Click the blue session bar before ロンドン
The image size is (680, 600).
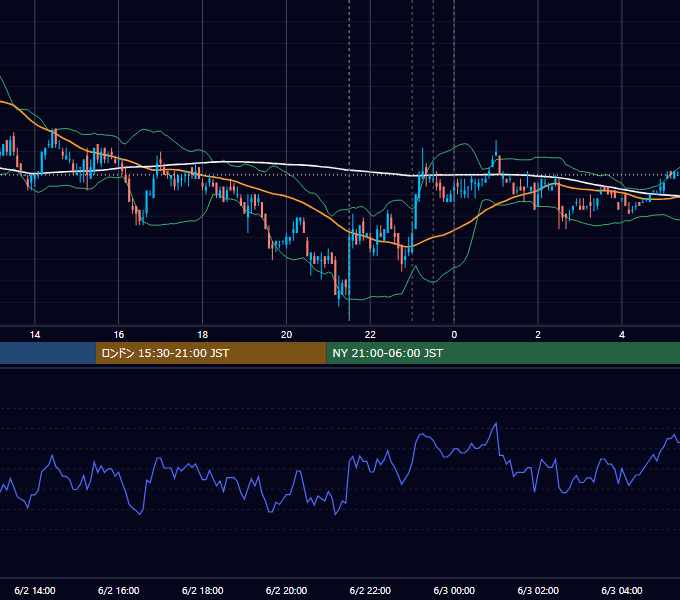(48, 353)
